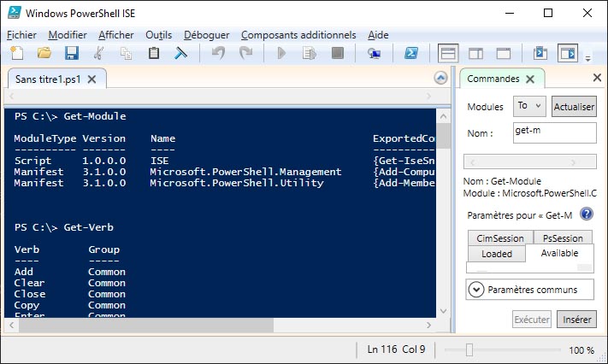Screen dimensions: 608x364
Task: Run selection icon in toolbar
Action: [x=310, y=53]
